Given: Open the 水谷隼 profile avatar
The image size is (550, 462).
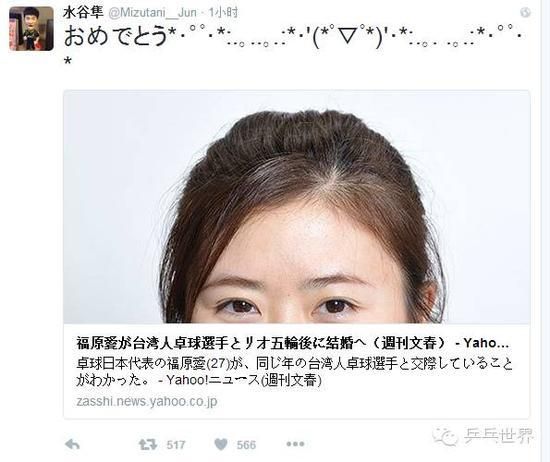Looking at the screenshot, I should (31, 29).
